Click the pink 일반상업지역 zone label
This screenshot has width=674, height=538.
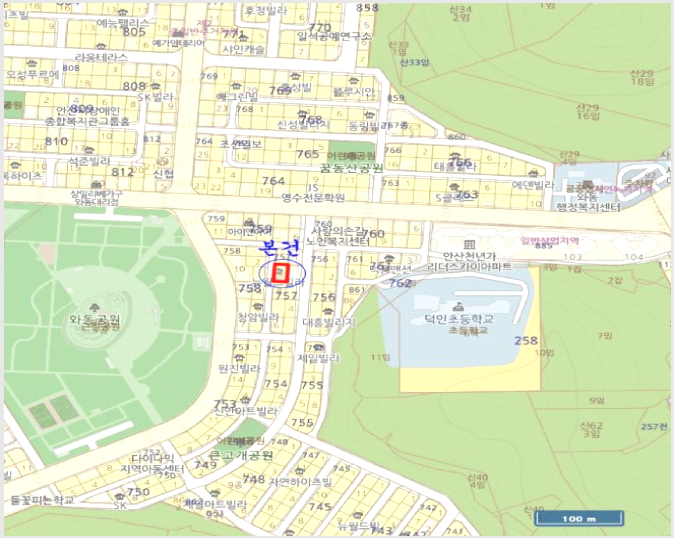coord(549,241)
